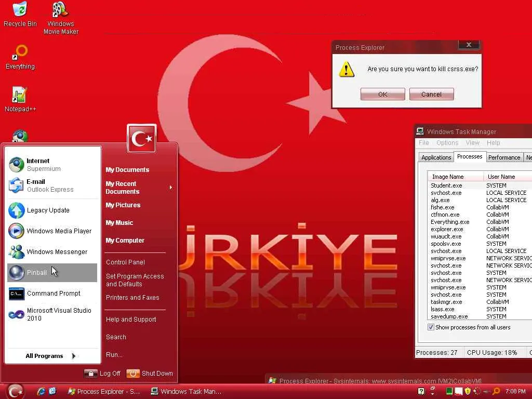The width and height of the screenshot is (532, 399).
Task: Open Outlook Express E-mail from Start menu
Action: click(x=52, y=185)
